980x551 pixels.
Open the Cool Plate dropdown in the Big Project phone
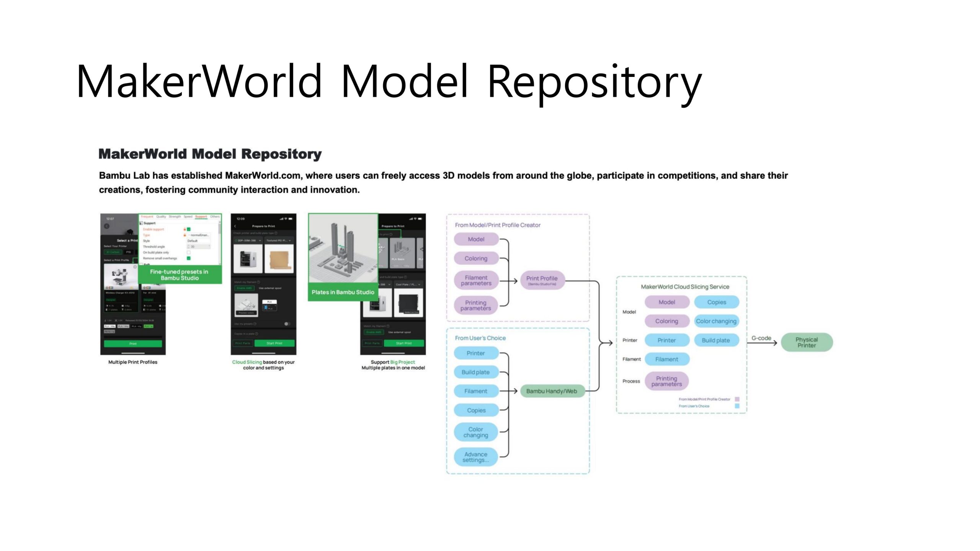(408, 284)
